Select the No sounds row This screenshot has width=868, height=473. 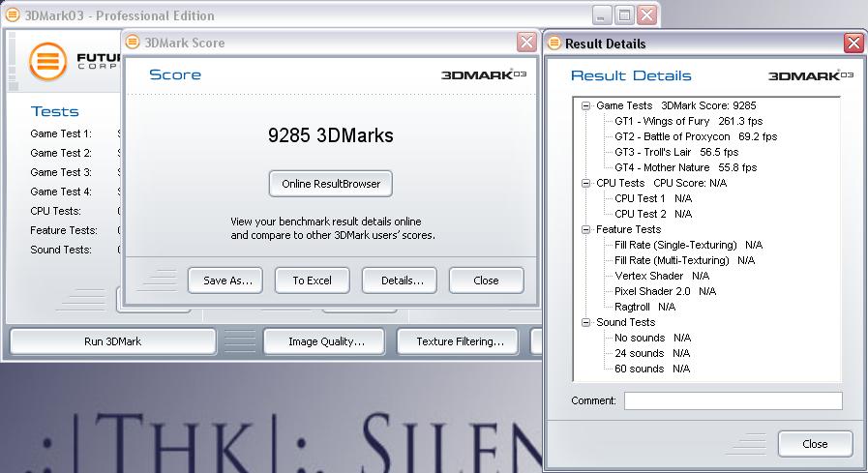click(652, 338)
